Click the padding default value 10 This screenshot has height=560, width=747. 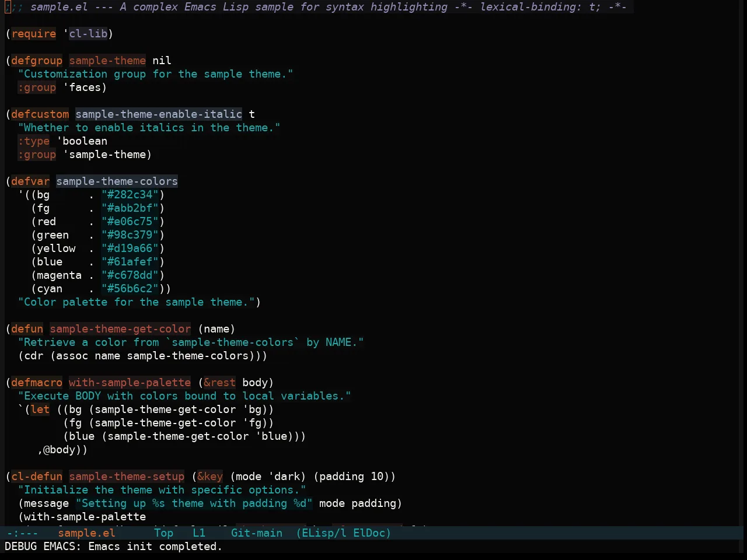click(x=377, y=477)
